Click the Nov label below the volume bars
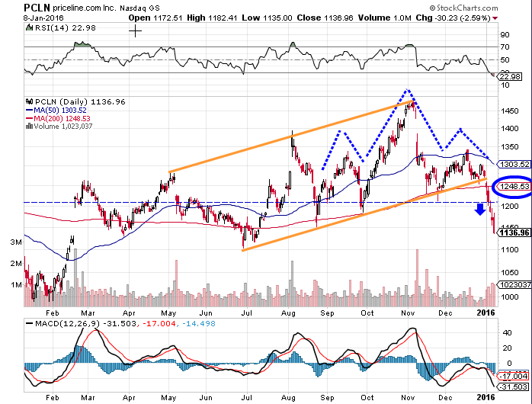This screenshot has height=404, width=532. tap(408, 313)
